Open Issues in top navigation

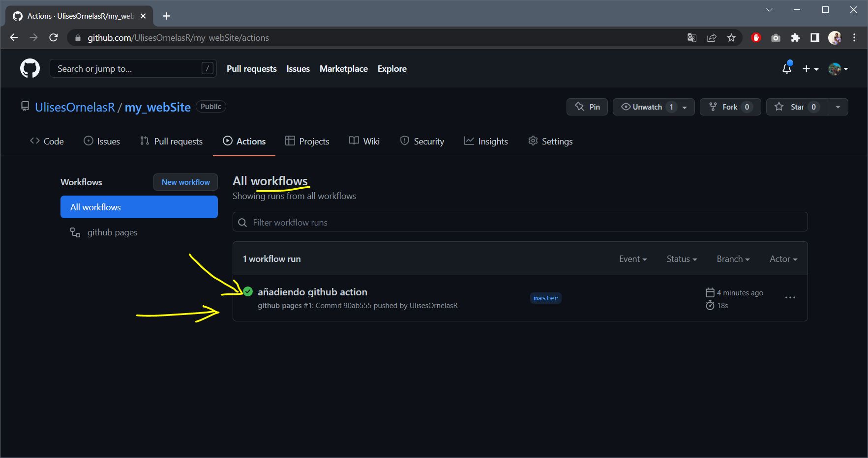tap(298, 69)
